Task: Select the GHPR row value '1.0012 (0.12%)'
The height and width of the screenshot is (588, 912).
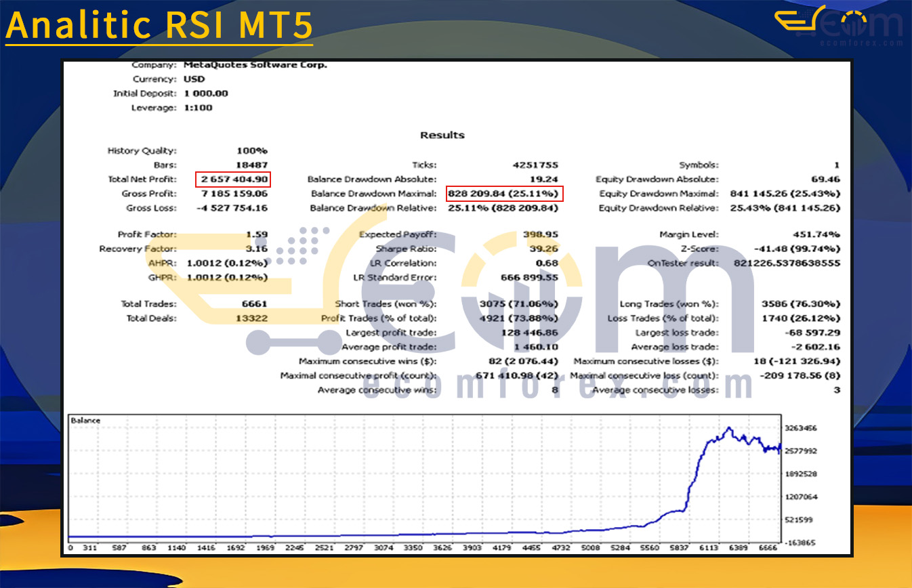Action: [x=227, y=277]
